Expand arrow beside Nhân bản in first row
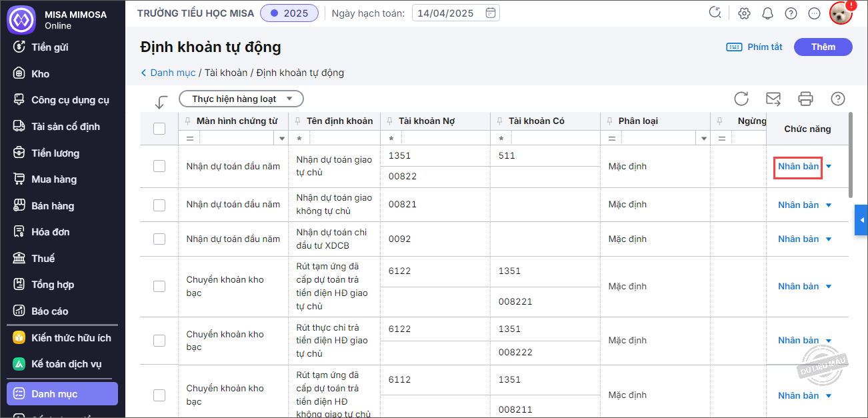Screen dimensions: 868x418 pos(829,167)
